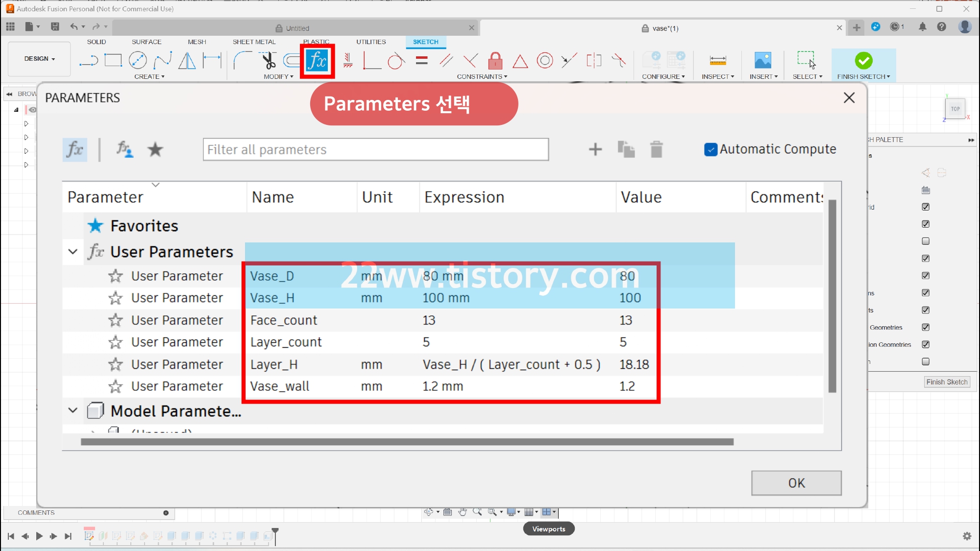Favorite the Vase_wall parameter star
980x551 pixels.
[x=116, y=386]
